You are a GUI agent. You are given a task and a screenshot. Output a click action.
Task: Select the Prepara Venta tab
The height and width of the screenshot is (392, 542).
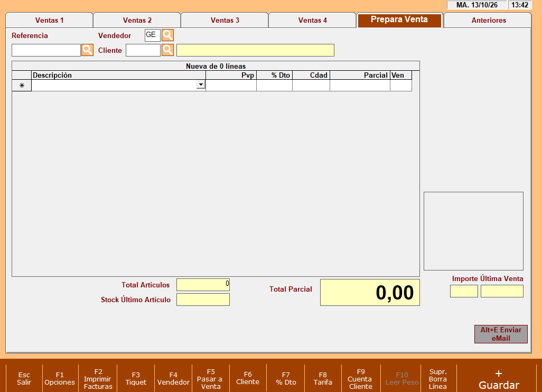[399, 20]
